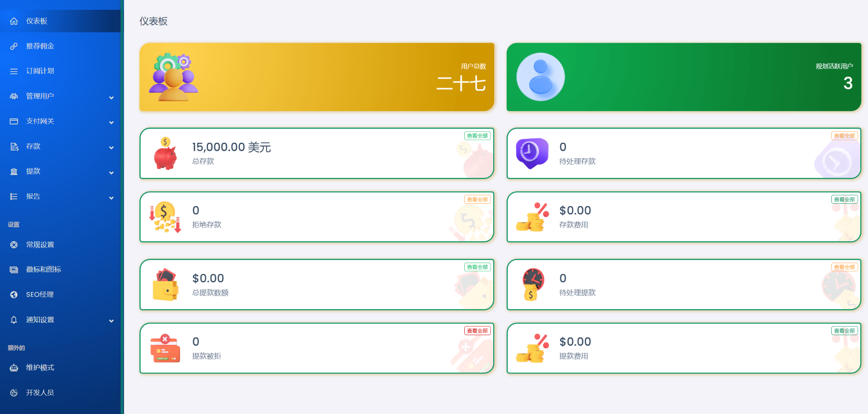
Task: Click the globe icon beside SEO经理
Action: [x=14, y=295]
